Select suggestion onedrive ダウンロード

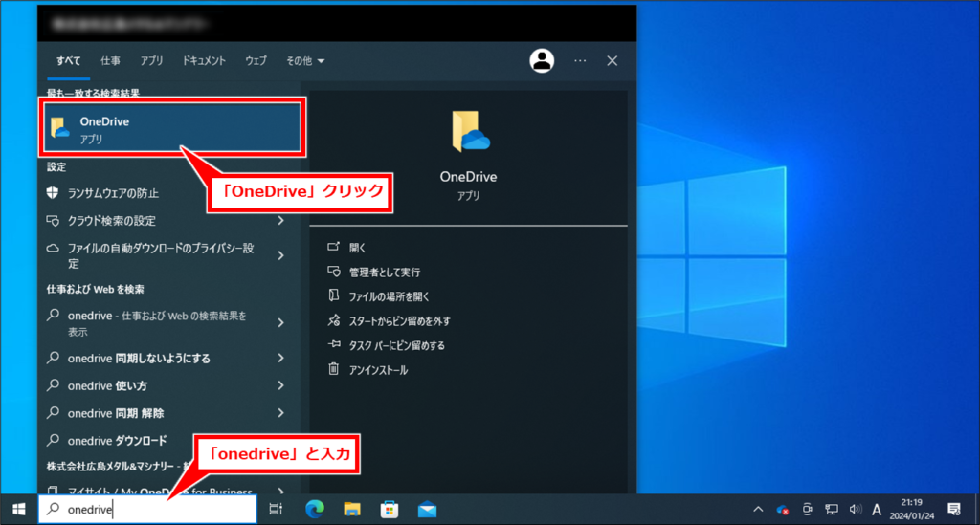(119, 440)
